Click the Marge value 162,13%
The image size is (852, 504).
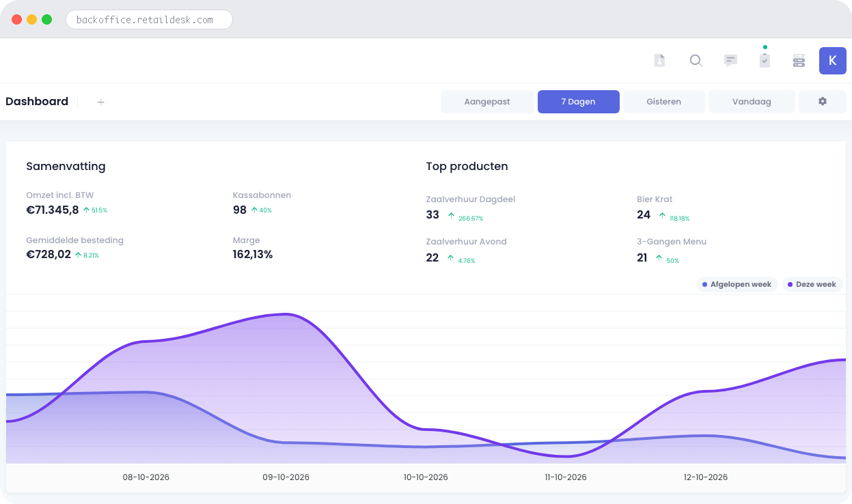click(x=253, y=255)
